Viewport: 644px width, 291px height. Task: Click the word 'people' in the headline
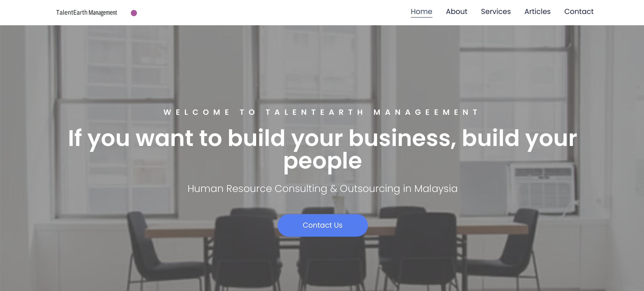[x=322, y=161]
